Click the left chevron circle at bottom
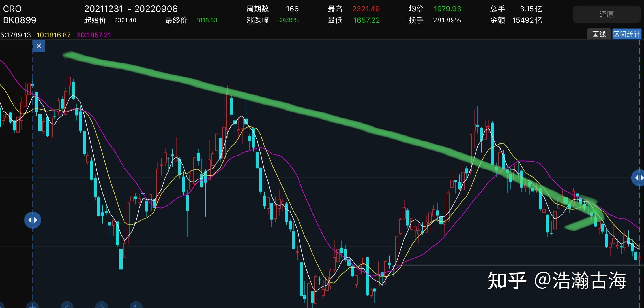 [x=67, y=305]
